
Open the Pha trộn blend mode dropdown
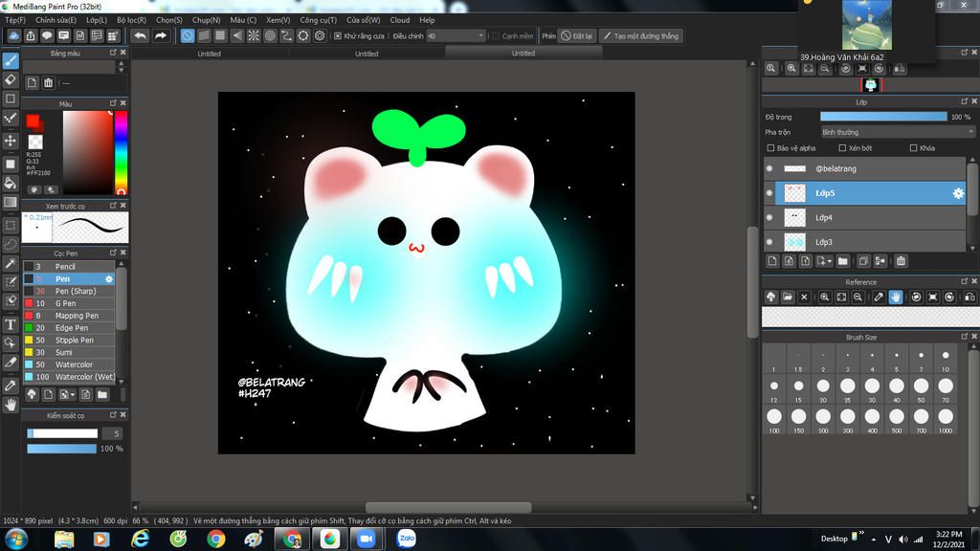click(x=898, y=132)
